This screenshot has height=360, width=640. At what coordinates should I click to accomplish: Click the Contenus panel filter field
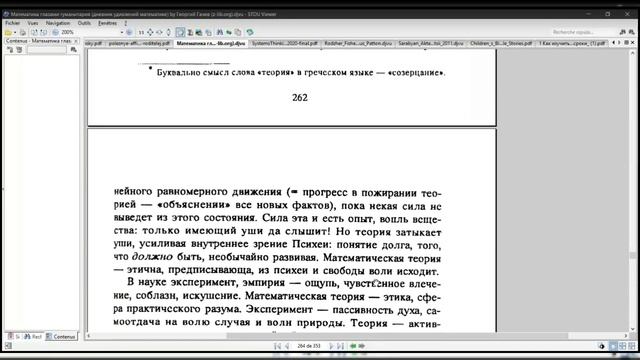coord(47,50)
